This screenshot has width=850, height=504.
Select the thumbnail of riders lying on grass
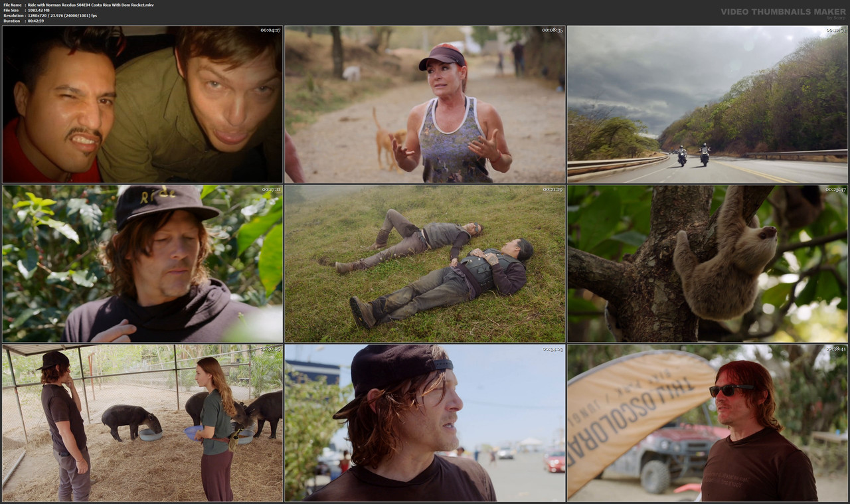[x=424, y=264]
